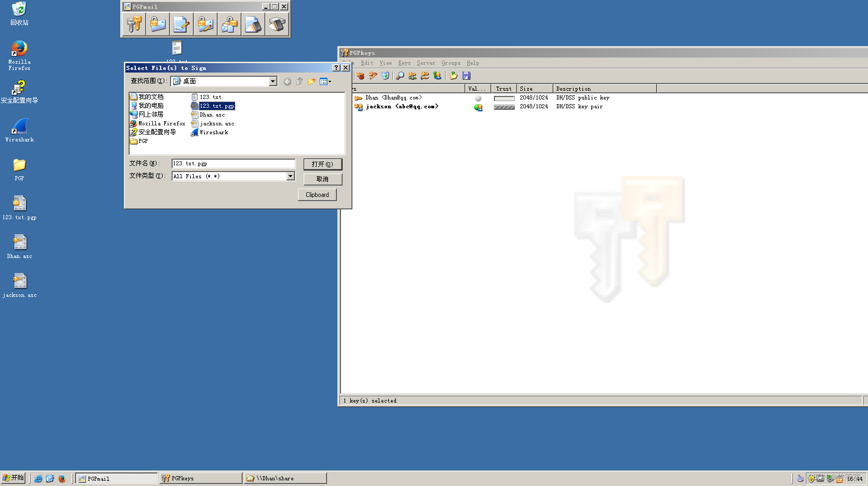Viewport: 868px width, 486px height.
Task: Click the update key from server icon
Action: click(x=425, y=76)
